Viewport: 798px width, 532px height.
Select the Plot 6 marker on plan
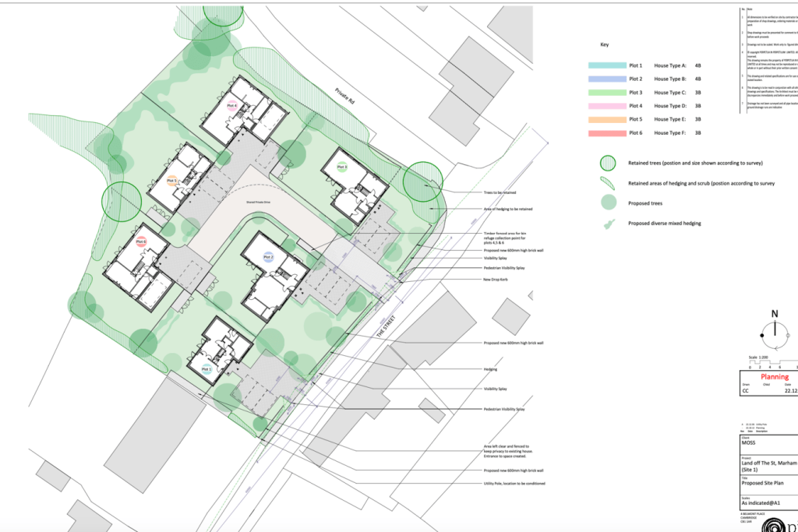pyautogui.click(x=141, y=241)
